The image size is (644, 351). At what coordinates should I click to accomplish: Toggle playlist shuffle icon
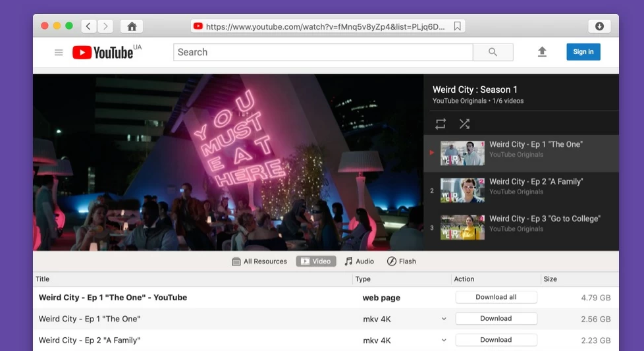[x=464, y=124]
